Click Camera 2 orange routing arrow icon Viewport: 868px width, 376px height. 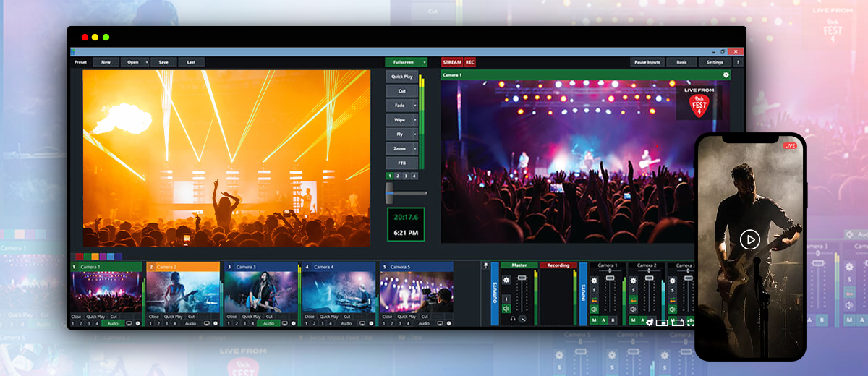click(634, 300)
